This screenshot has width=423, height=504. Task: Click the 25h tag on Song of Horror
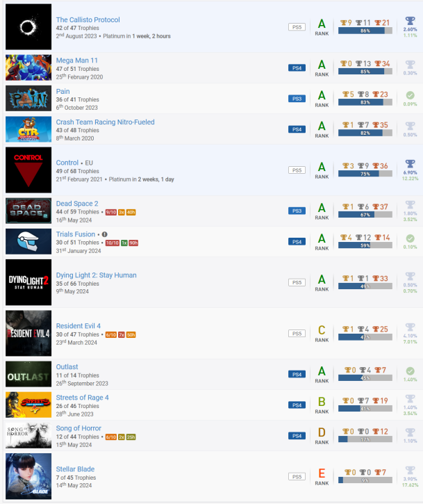(x=131, y=437)
